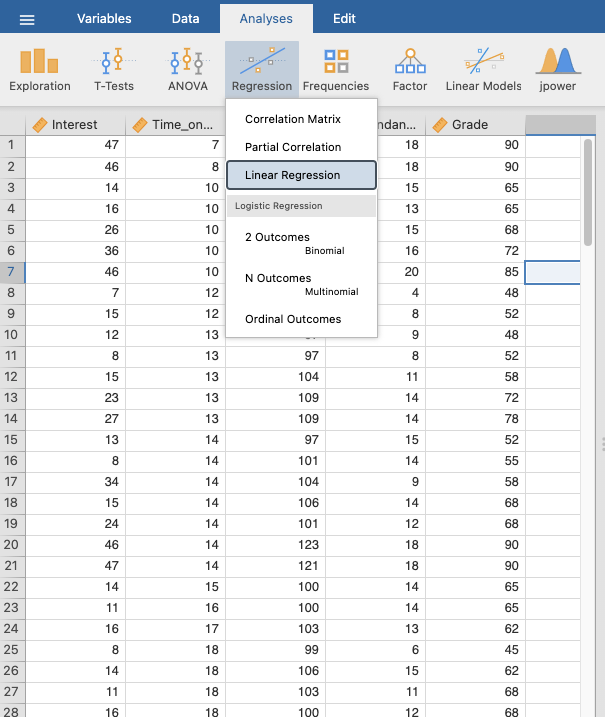
Task: Open the jpower module icon
Action: 559,69
